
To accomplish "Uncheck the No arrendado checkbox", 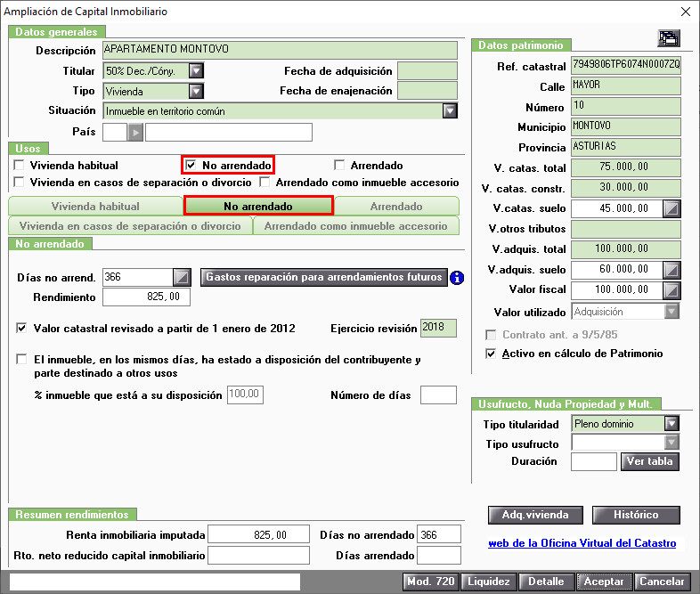I will (191, 165).
